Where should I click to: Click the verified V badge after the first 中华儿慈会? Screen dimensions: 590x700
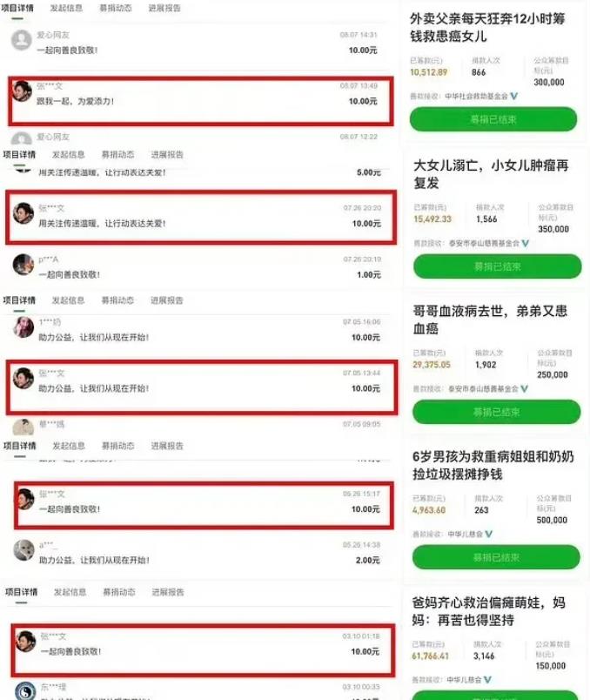pos(489,534)
